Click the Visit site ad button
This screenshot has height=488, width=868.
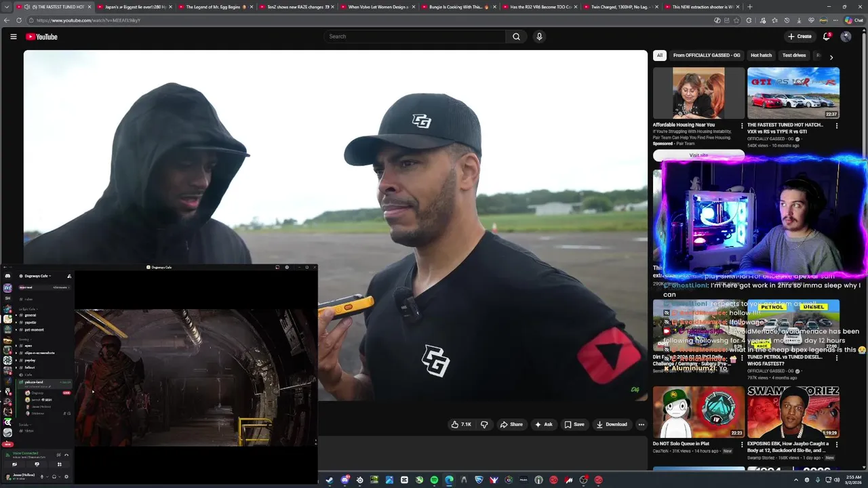[x=698, y=155]
